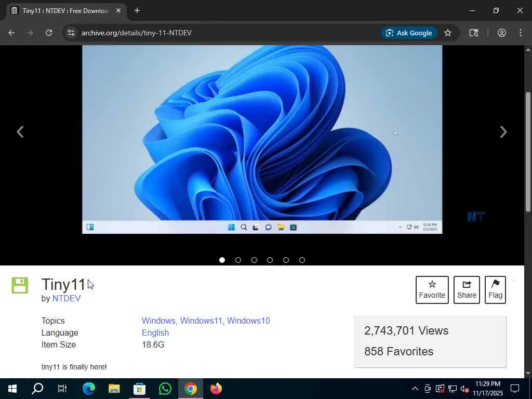Click the green floppy disk software icon
The height and width of the screenshot is (399, 532).
point(20,285)
